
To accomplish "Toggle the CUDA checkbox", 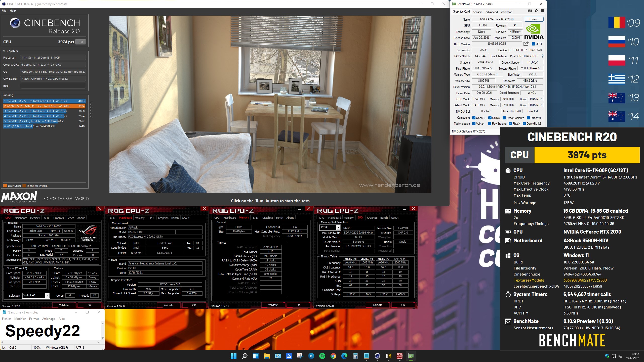I will click(x=490, y=118).
